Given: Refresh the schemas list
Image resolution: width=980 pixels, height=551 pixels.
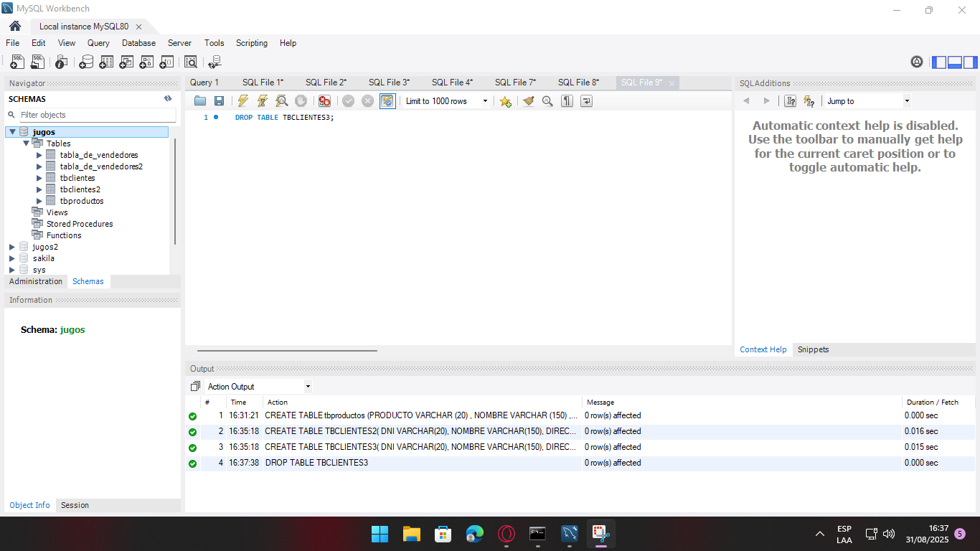Looking at the screenshot, I should [168, 99].
